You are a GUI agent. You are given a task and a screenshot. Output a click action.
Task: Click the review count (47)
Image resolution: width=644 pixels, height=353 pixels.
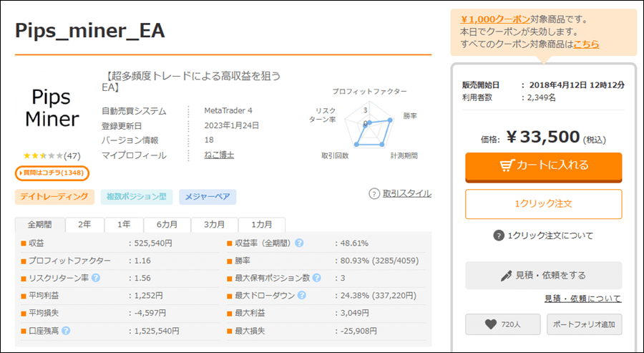[x=72, y=156]
